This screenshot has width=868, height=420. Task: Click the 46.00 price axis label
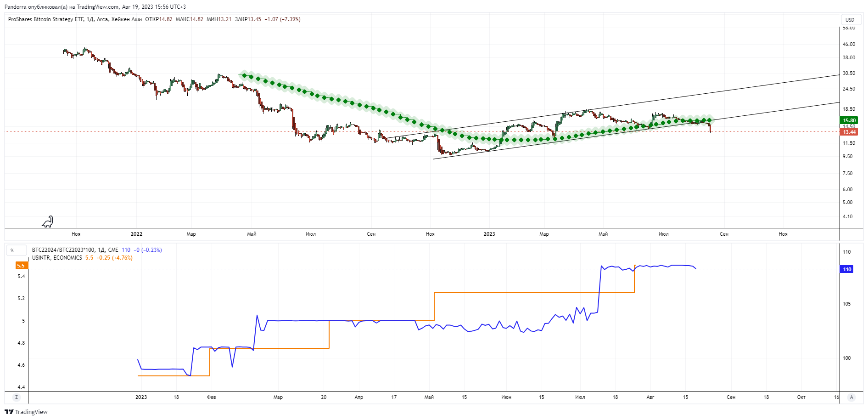pyautogui.click(x=849, y=45)
